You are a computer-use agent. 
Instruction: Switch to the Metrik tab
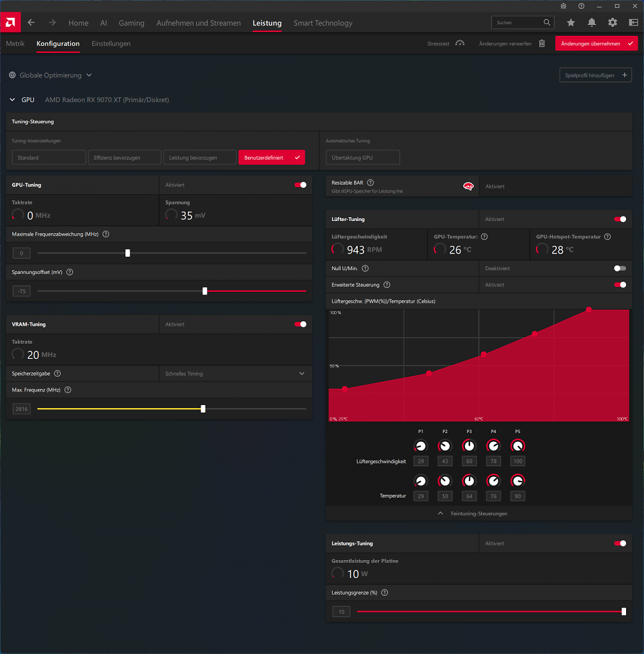click(x=15, y=43)
